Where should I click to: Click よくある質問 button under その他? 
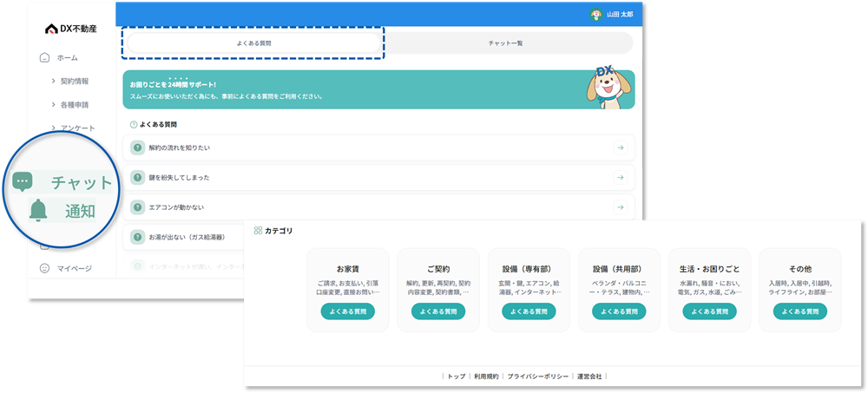pyautogui.click(x=800, y=311)
